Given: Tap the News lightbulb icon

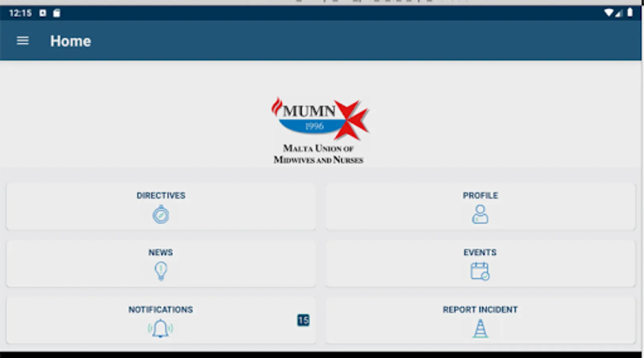Looking at the screenshot, I should click(161, 271).
